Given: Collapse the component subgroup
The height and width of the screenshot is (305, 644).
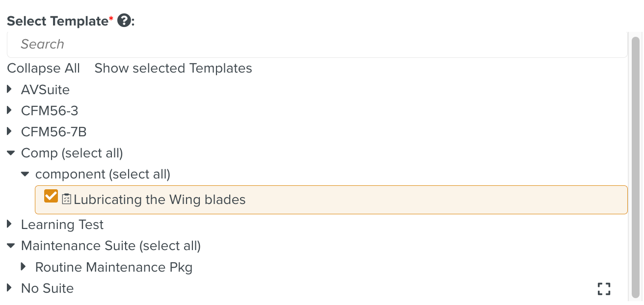Looking at the screenshot, I should point(24,174).
